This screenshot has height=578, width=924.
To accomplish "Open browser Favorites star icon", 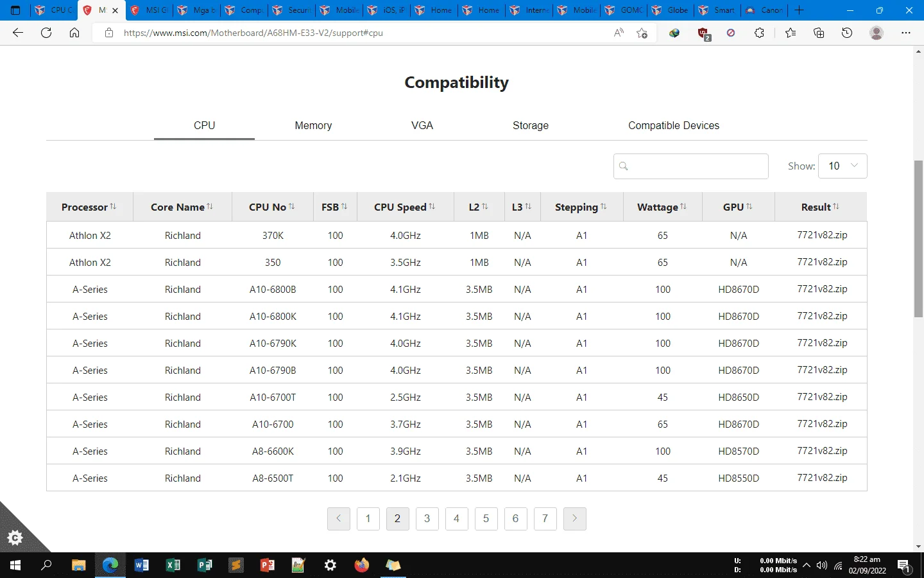I will 790,33.
